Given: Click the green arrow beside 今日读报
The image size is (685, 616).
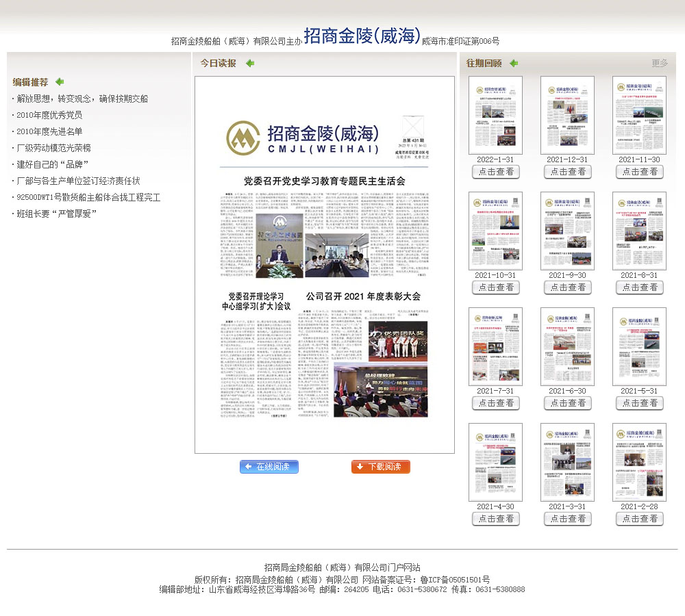Looking at the screenshot, I should click(250, 63).
